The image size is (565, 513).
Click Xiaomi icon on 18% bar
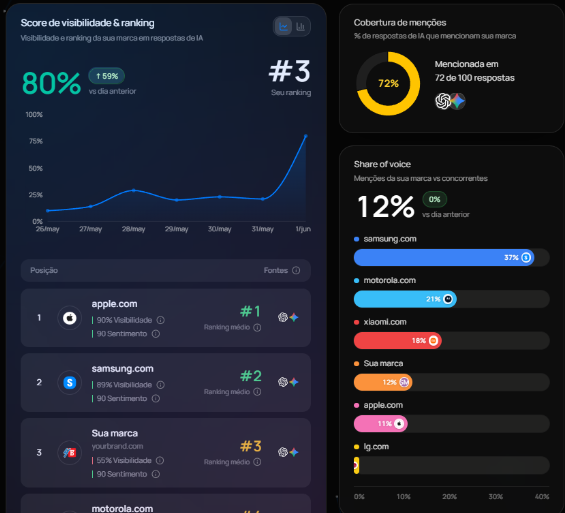pos(433,340)
